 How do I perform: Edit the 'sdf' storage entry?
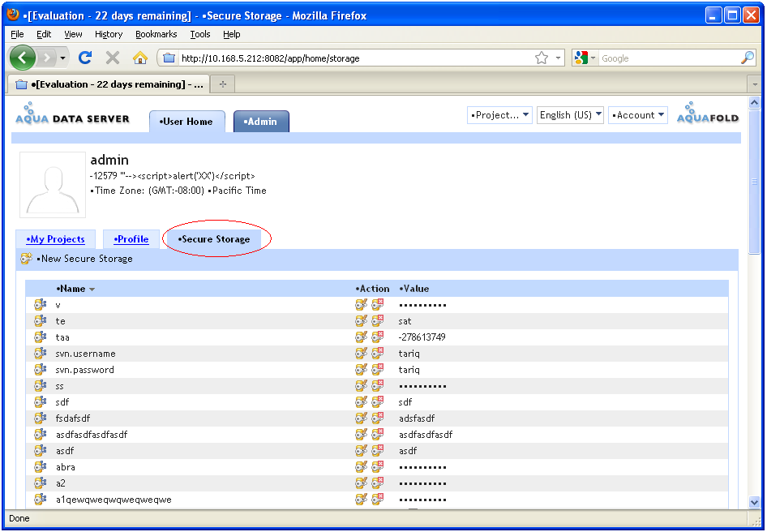click(x=361, y=401)
